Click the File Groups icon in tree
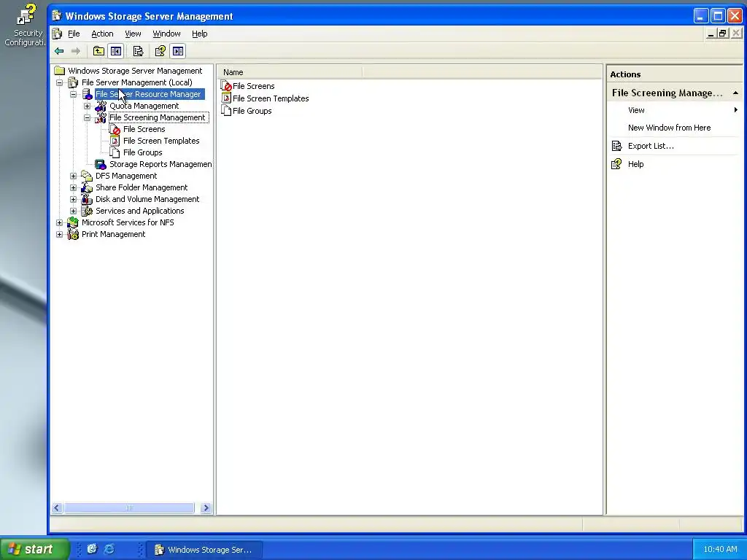This screenshot has width=747, height=560. click(115, 152)
